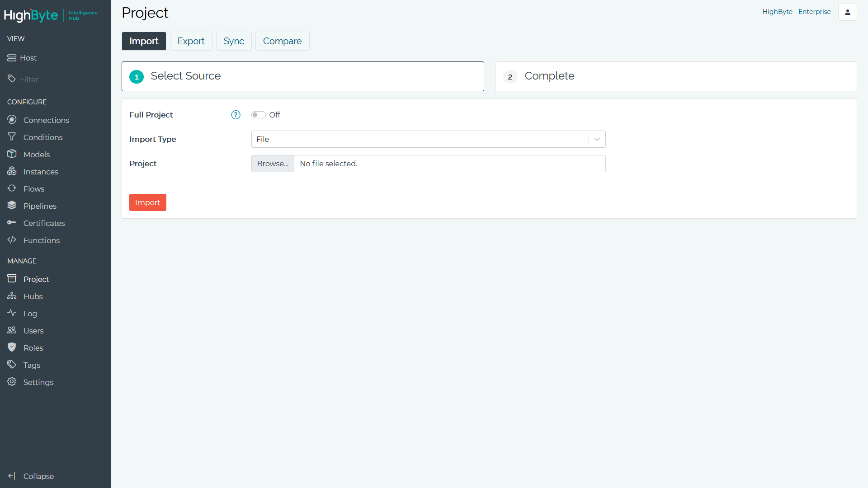Click the Project archive box icon

pyautogui.click(x=12, y=279)
